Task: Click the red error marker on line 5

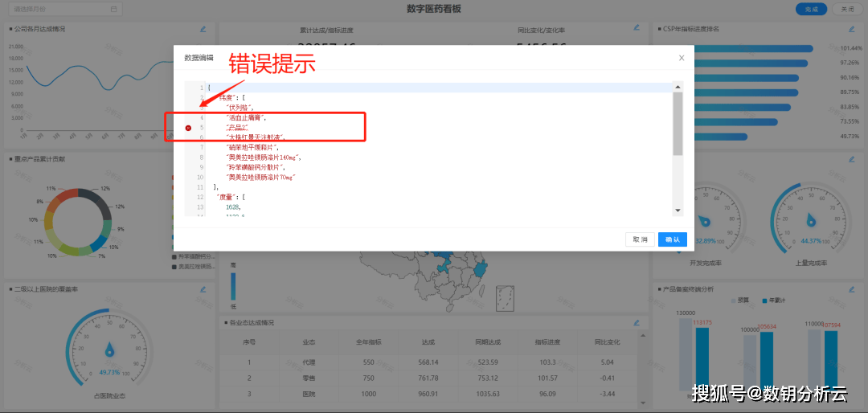Action: pos(188,128)
